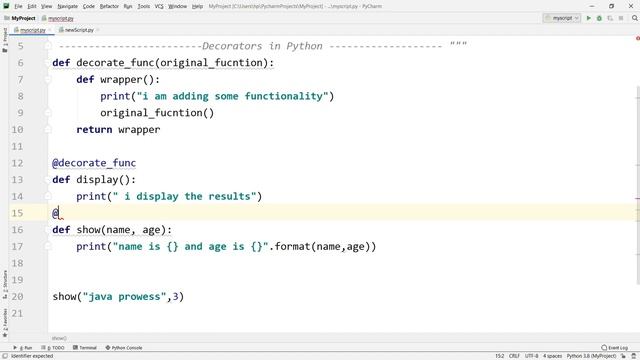
Task: Open the Navigate menu
Action: tap(67, 6)
